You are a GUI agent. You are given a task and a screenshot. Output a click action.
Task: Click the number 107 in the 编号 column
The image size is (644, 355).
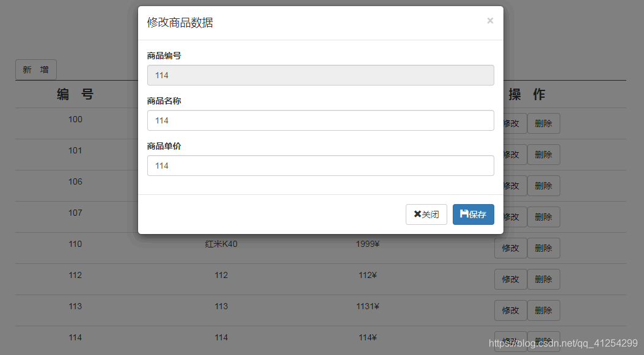click(75, 213)
